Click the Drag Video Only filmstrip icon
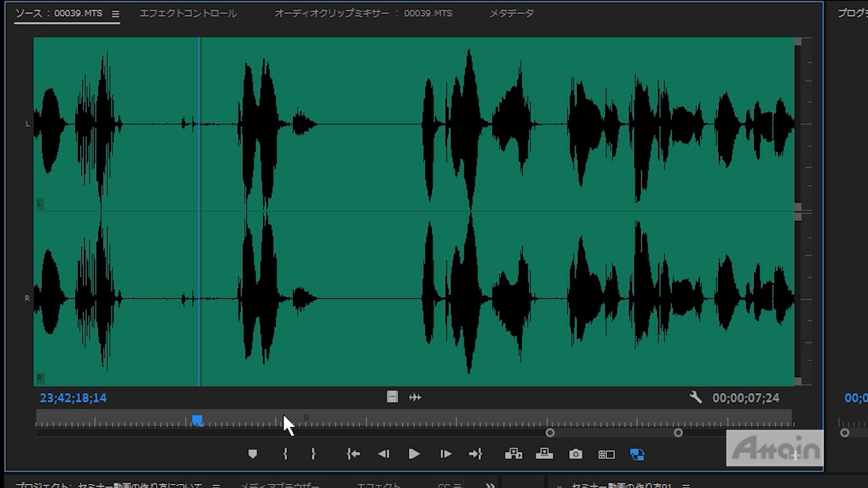 click(392, 397)
